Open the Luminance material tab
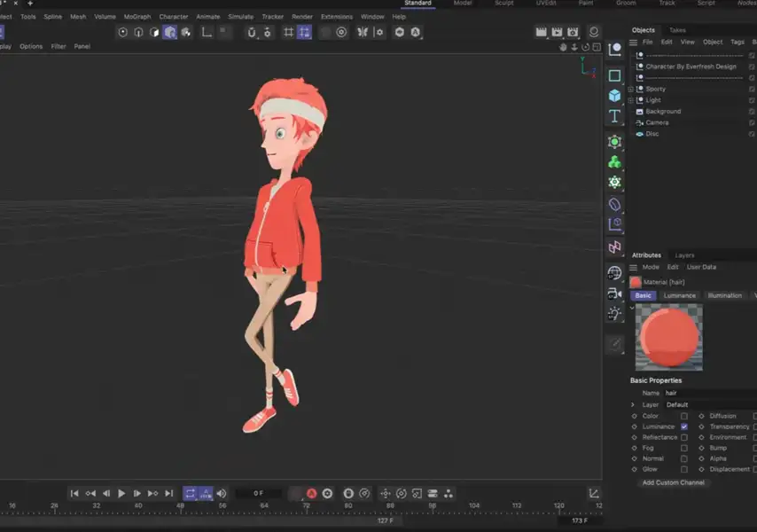757x532 pixels. tap(679, 295)
